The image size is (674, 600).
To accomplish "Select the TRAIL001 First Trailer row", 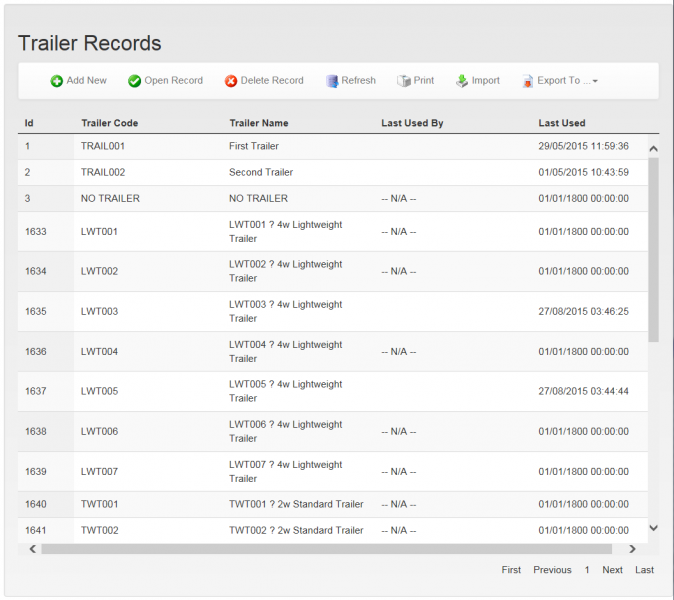I will 333,147.
